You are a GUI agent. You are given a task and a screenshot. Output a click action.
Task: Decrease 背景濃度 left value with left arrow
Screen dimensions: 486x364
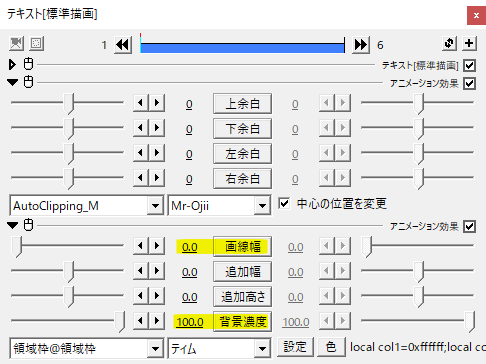(141, 321)
